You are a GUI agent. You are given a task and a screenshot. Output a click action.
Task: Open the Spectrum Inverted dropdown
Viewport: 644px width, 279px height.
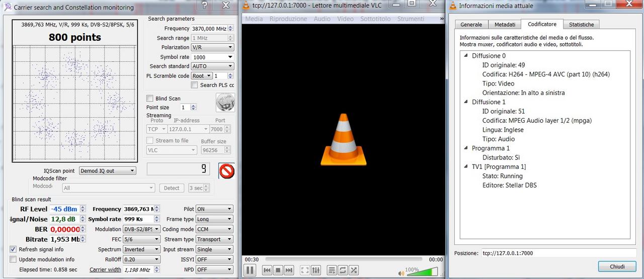141,249
